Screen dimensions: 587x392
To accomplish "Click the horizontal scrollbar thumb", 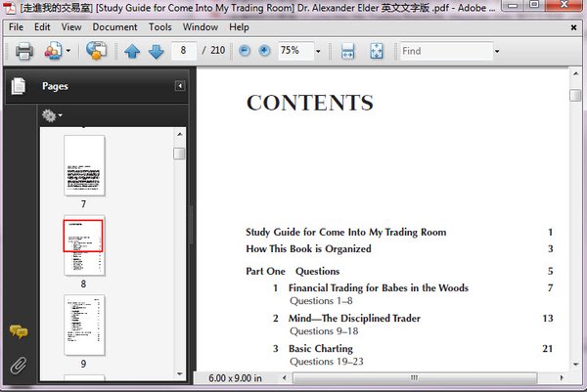I will pos(415,378).
